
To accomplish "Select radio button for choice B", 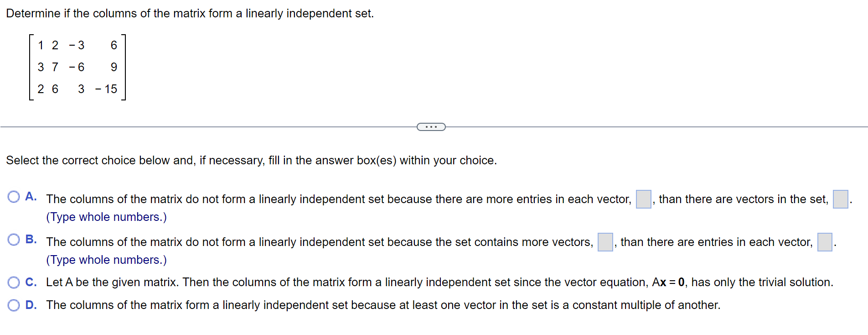I will tap(14, 239).
